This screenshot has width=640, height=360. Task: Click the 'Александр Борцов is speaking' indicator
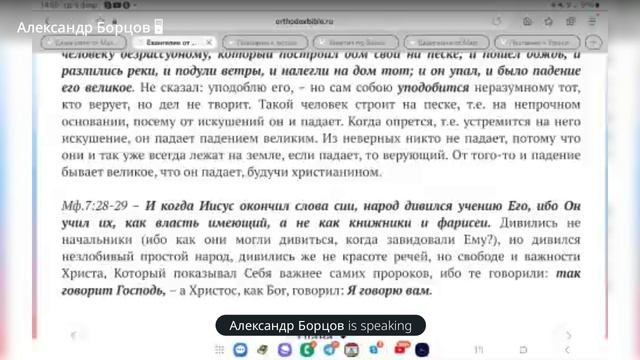pos(320,325)
